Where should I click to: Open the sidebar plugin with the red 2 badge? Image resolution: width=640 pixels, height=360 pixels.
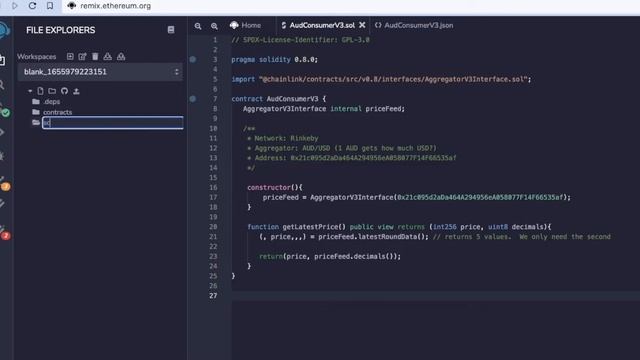tap(5, 233)
